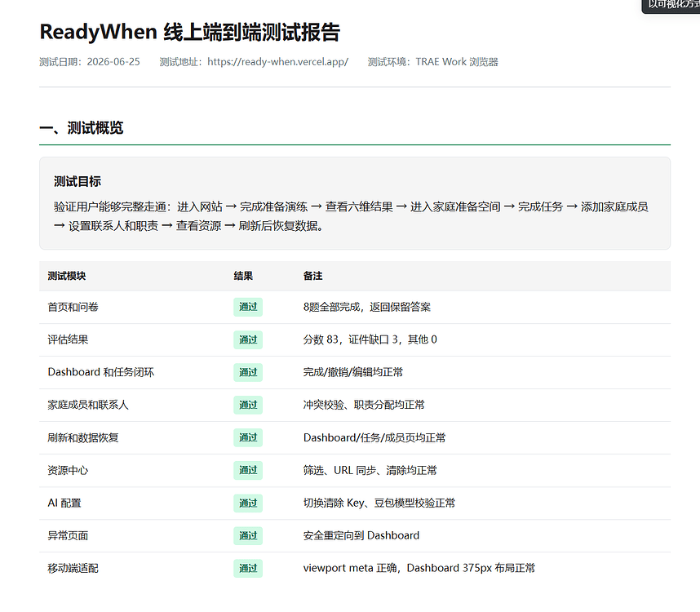Click the 通过 badge in AI 配置 row

(248, 503)
